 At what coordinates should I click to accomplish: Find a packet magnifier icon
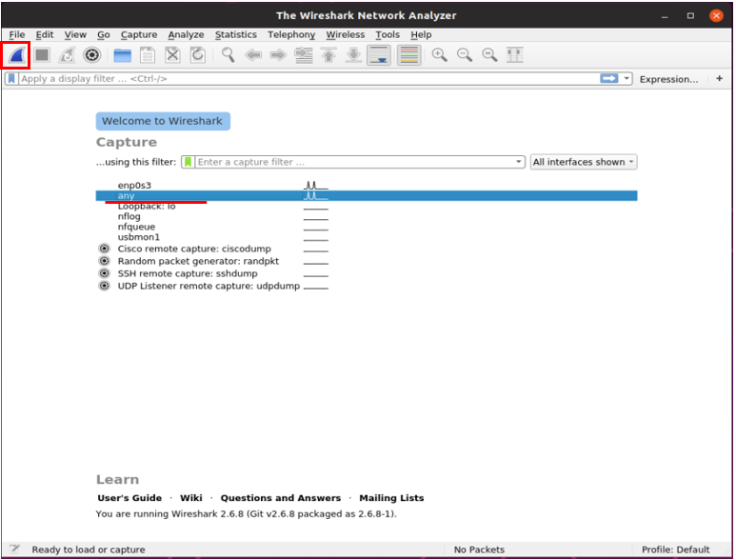tap(229, 55)
